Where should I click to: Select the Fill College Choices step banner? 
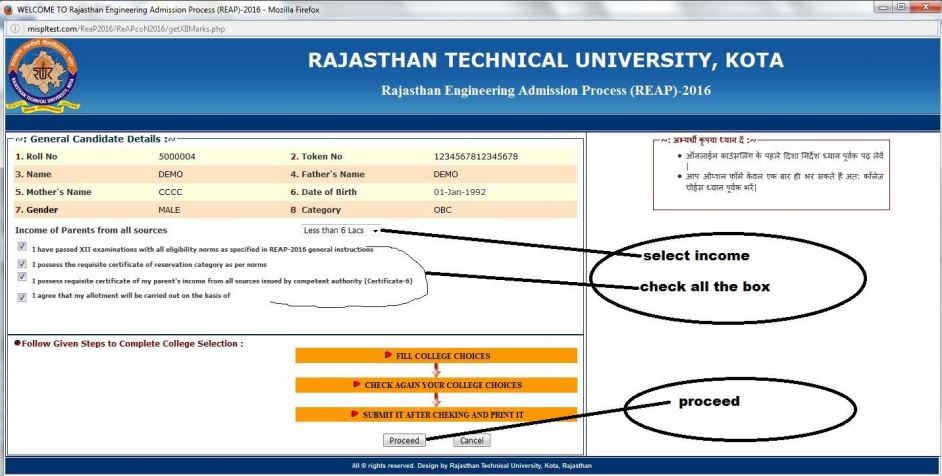[436, 355]
